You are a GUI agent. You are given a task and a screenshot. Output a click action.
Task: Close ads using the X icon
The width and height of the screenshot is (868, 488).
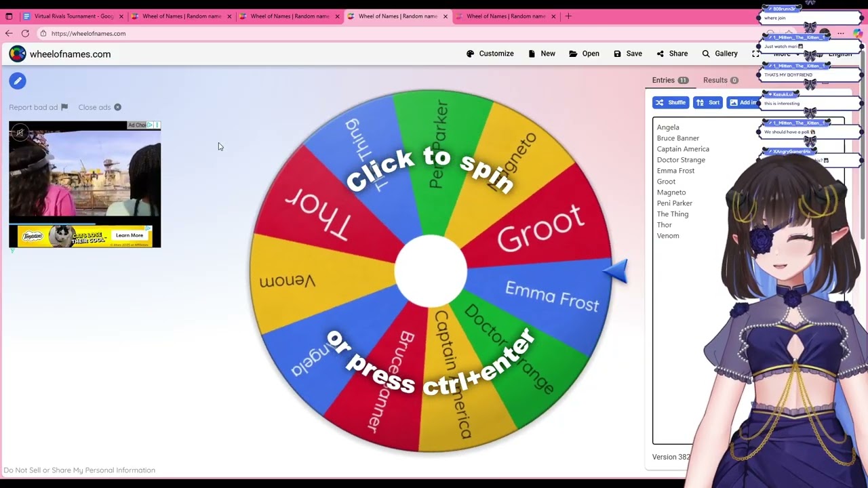[117, 107]
